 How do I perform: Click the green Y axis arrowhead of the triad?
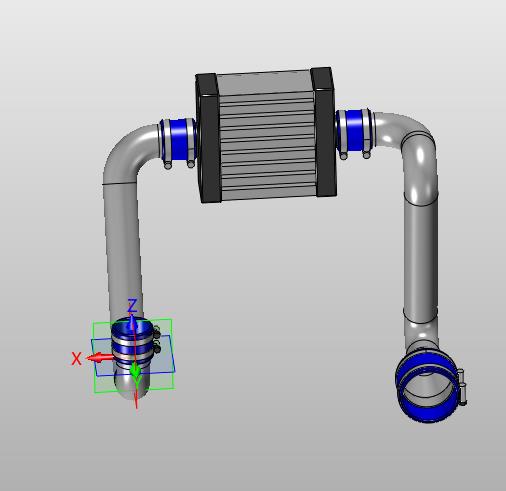click(135, 371)
